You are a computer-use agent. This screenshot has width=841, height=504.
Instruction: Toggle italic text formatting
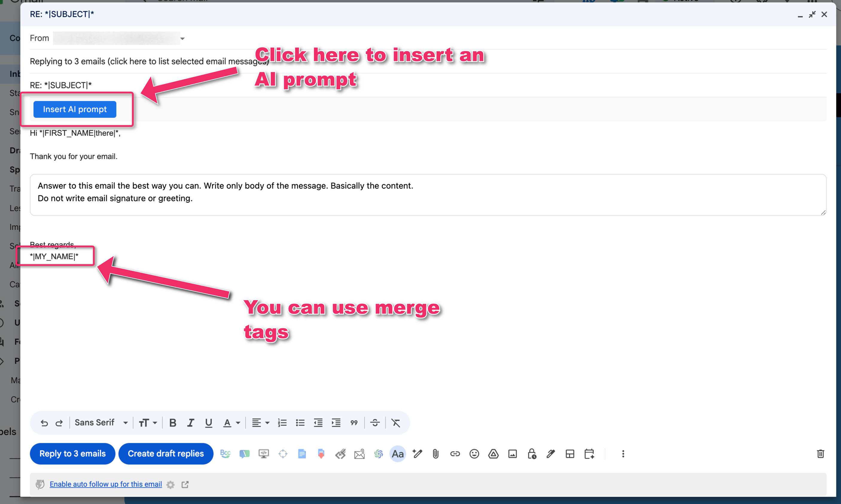pyautogui.click(x=191, y=423)
